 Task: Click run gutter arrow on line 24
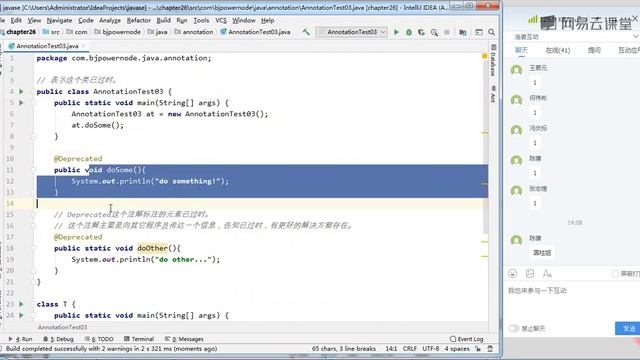(21, 315)
